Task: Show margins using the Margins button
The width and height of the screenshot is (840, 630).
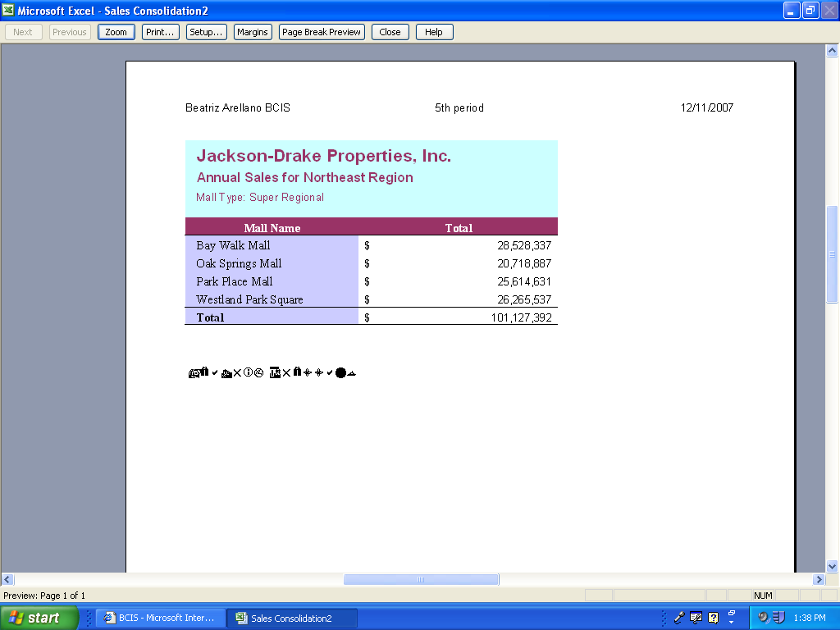Action: pyautogui.click(x=253, y=32)
